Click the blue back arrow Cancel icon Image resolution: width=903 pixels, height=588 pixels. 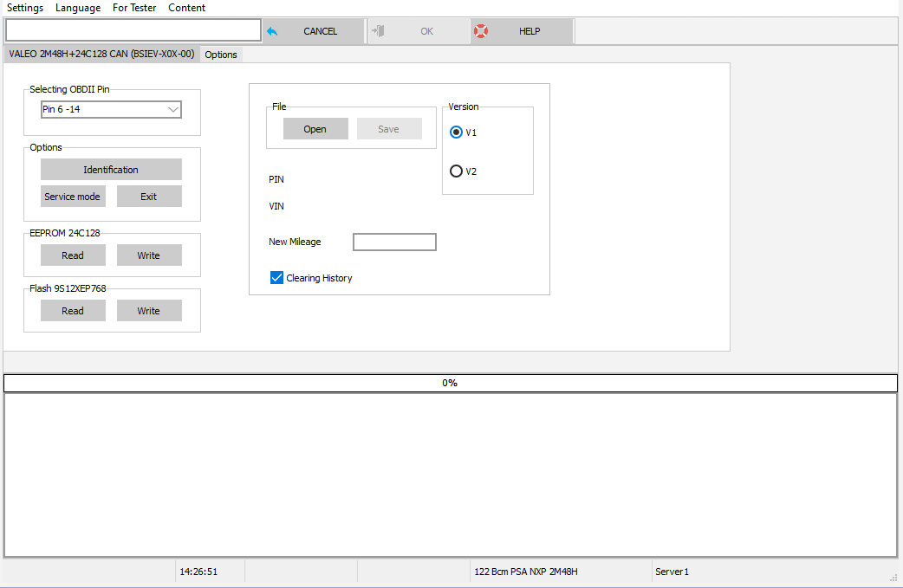[x=272, y=31]
